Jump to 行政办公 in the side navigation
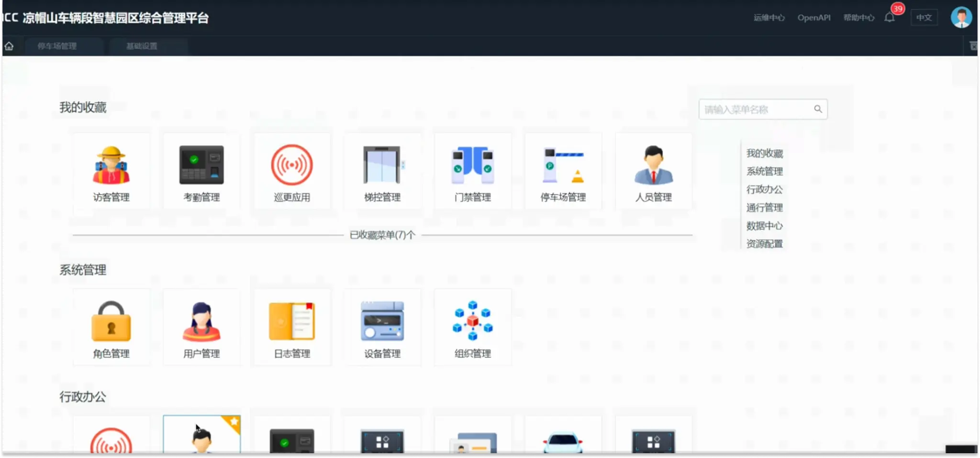 (x=765, y=190)
